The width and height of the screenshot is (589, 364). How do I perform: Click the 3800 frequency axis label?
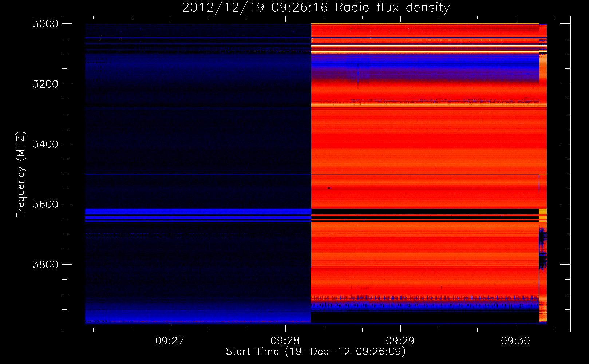46,265
